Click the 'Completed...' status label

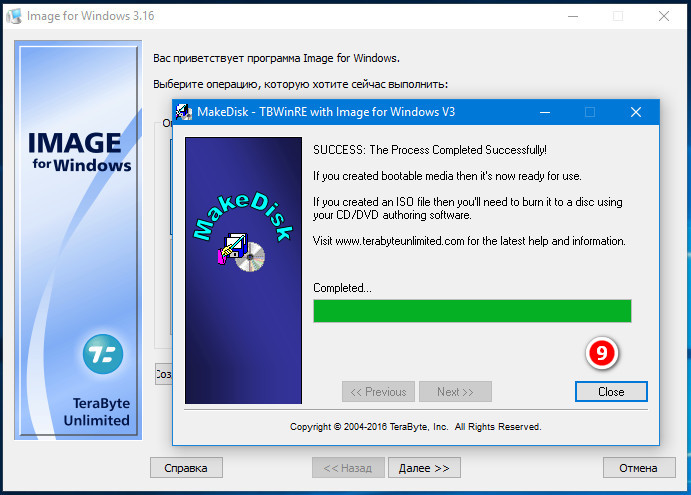tap(342, 288)
